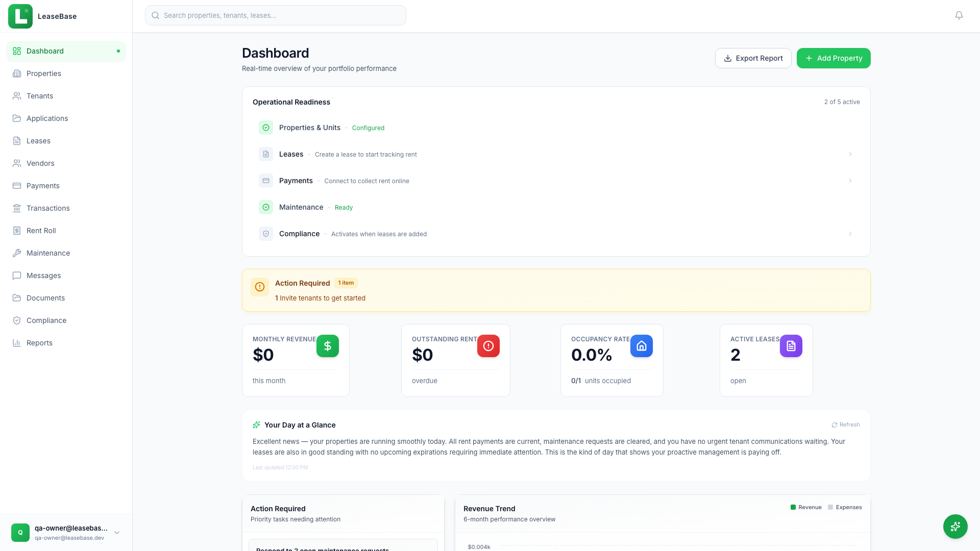
Task: Go to Properties in the sidebar
Action: point(66,73)
